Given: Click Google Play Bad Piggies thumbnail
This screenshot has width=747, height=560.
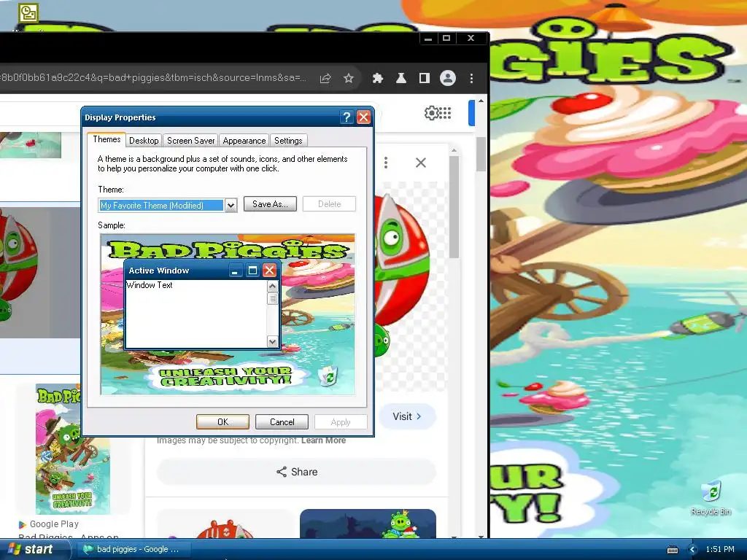Looking at the screenshot, I should (73, 449).
